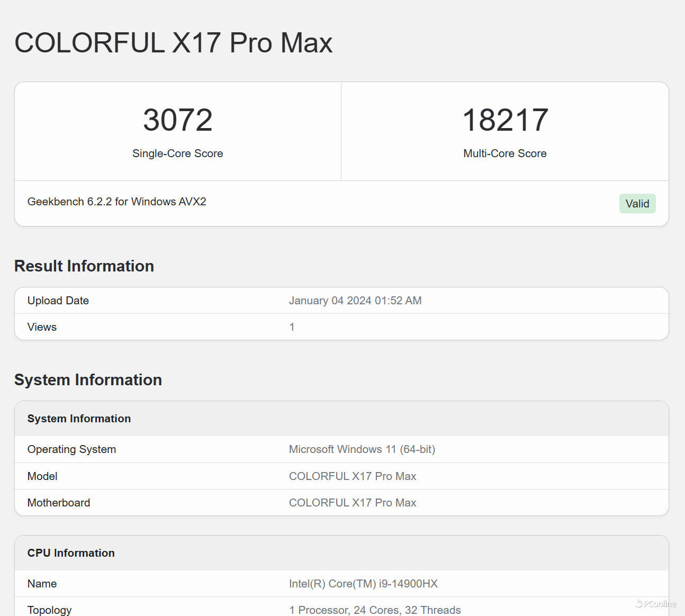Click the green Valid badge
Screen dimensions: 685x616
click(x=637, y=204)
